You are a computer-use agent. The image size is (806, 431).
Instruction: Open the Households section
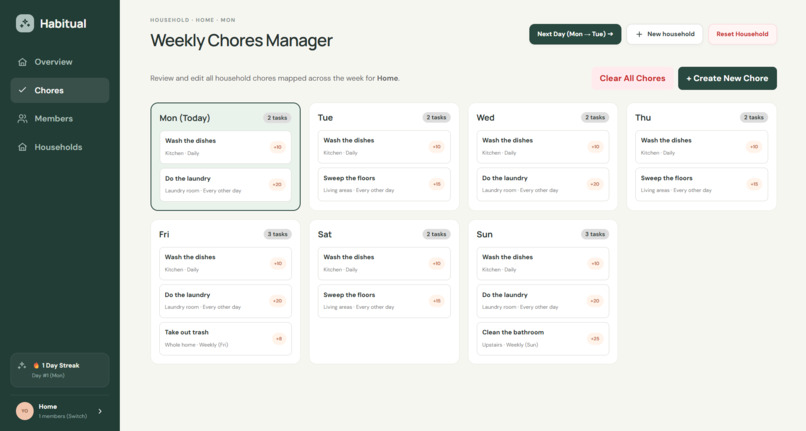click(60, 147)
